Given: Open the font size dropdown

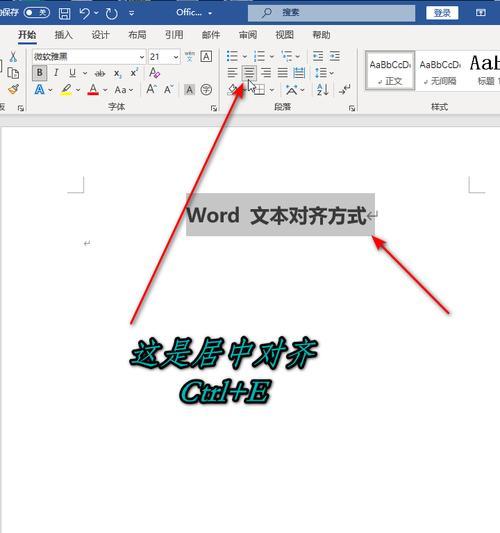Looking at the screenshot, I should [x=176, y=57].
